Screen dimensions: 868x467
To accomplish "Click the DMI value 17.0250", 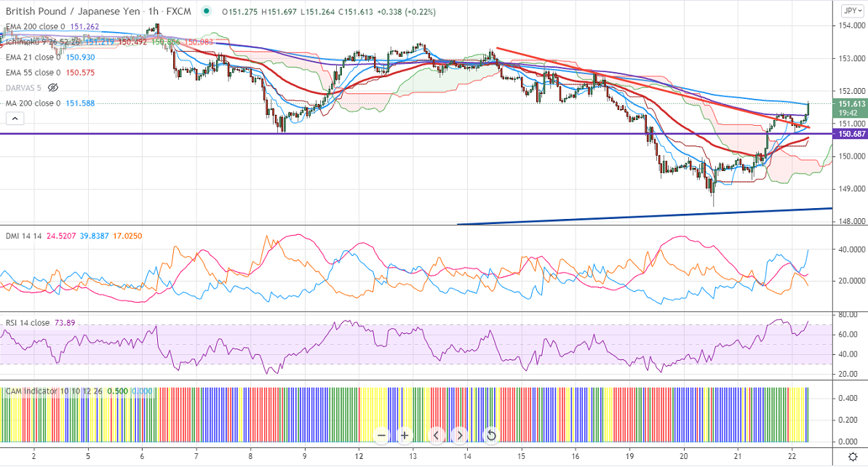I will click(127, 236).
